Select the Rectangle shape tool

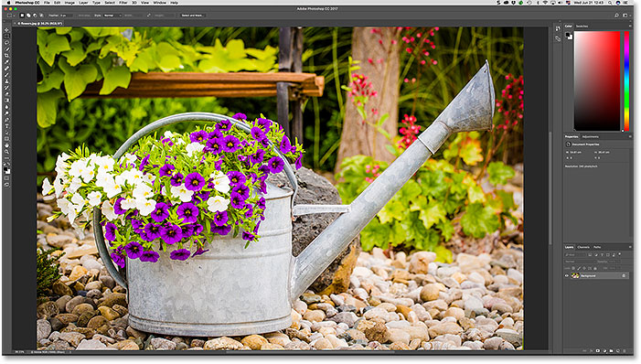[x=7, y=139]
